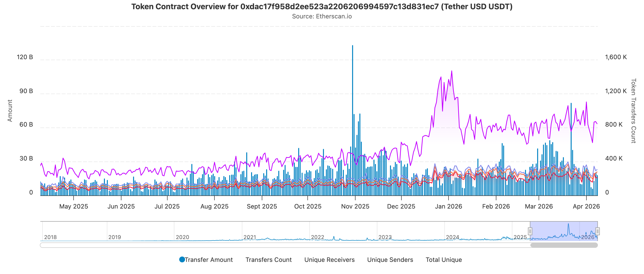
Task: Toggle the Total Unique series
Action: pos(444,259)
